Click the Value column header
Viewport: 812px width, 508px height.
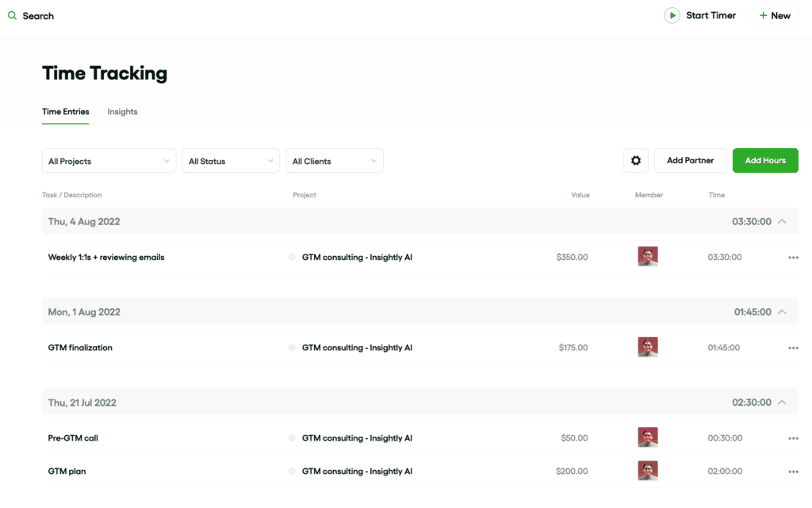[580, 195]
